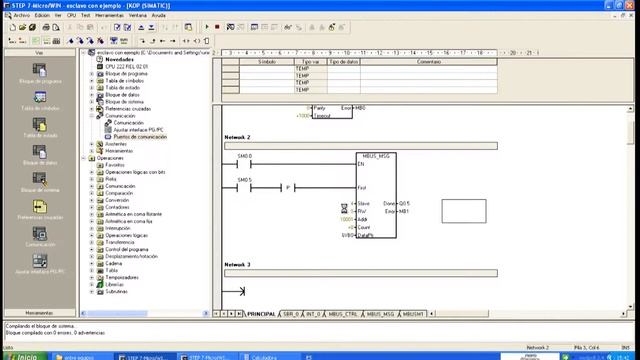Switch to the INT_0 tab
640x360 pixels.
click(x=313, y=314)
